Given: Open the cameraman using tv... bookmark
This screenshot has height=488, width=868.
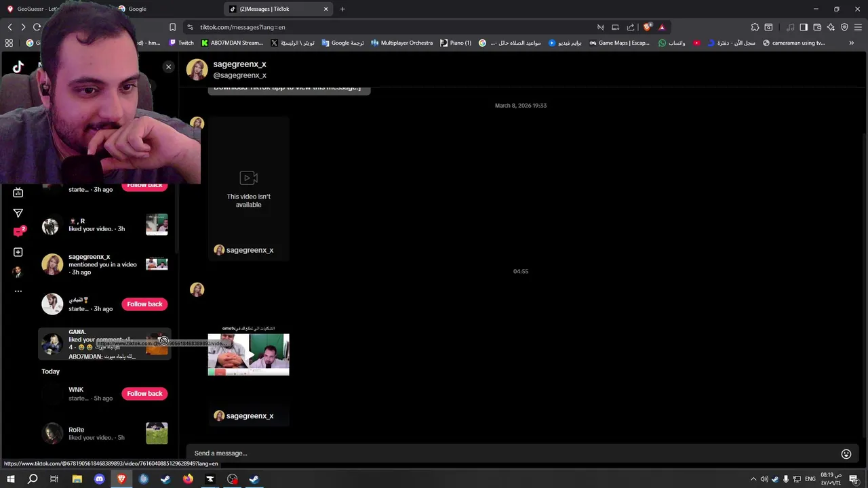Looking at the screenshot, I should pos(794,43).
